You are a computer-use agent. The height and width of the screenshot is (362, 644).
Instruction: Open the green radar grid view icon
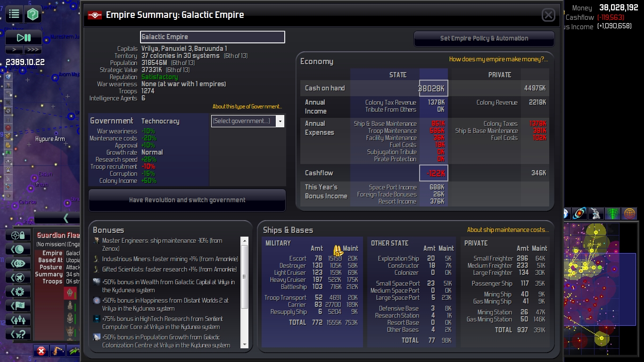[613, 214]
